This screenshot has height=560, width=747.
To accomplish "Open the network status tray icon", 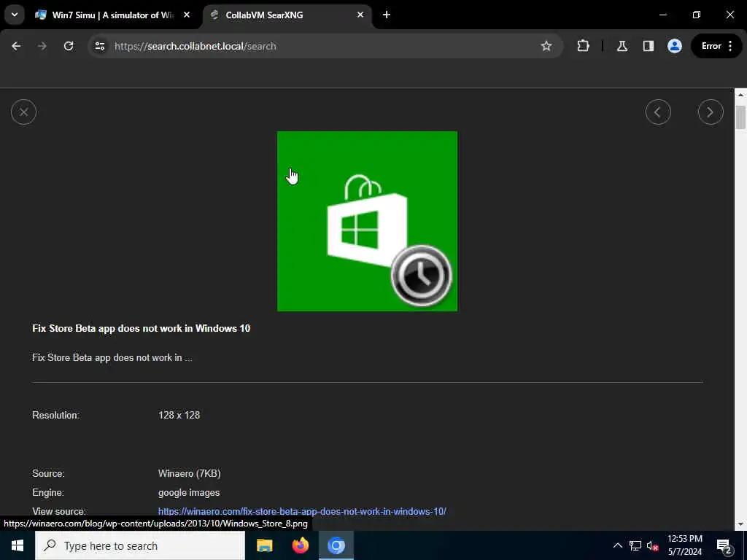I will (x=635, y=545).
